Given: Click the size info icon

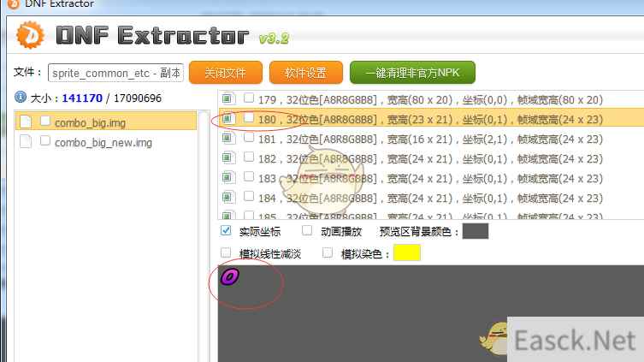Looking at the screenshot, I should [21, 97].
